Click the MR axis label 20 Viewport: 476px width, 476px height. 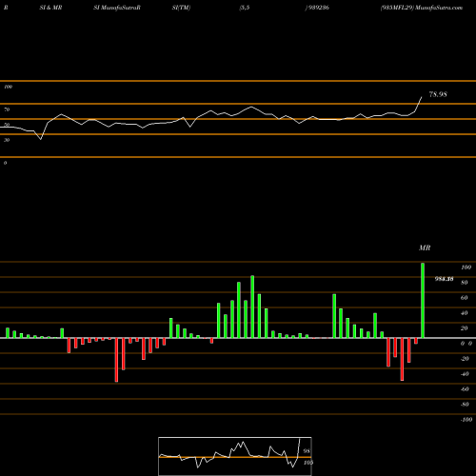click(x=465, y=328)
